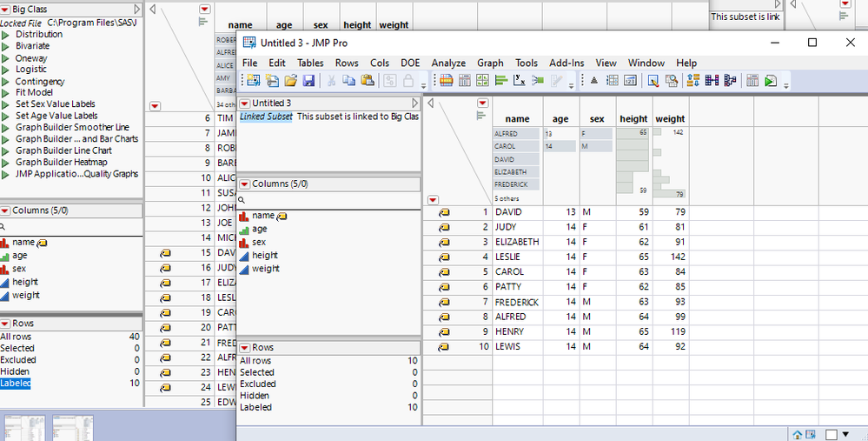Click the Open file folder icon

coord(290,80)
